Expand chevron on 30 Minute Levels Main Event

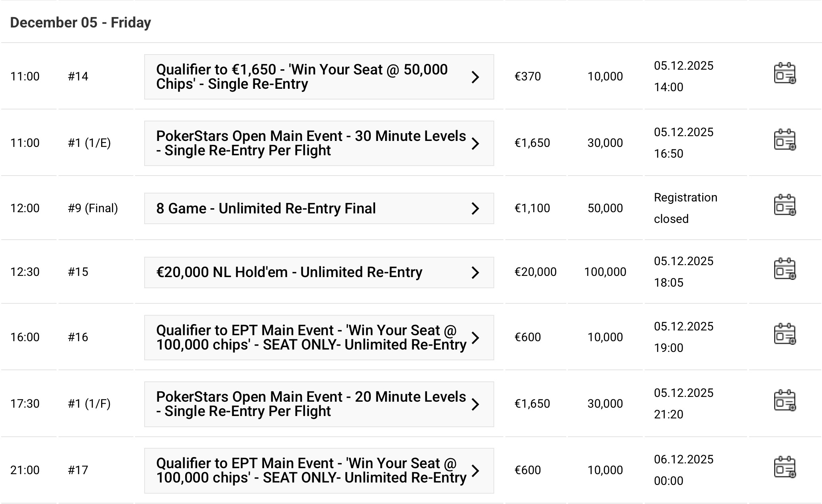point(475,143)
